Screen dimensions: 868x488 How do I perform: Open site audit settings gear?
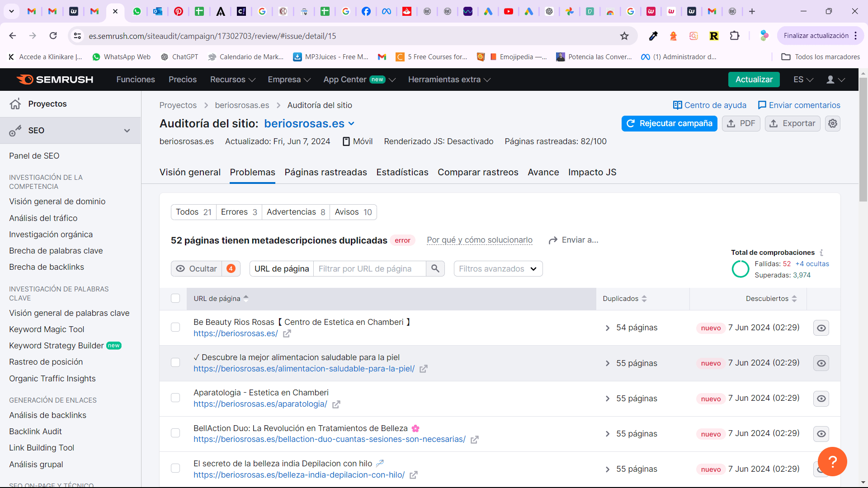point(833,123)
